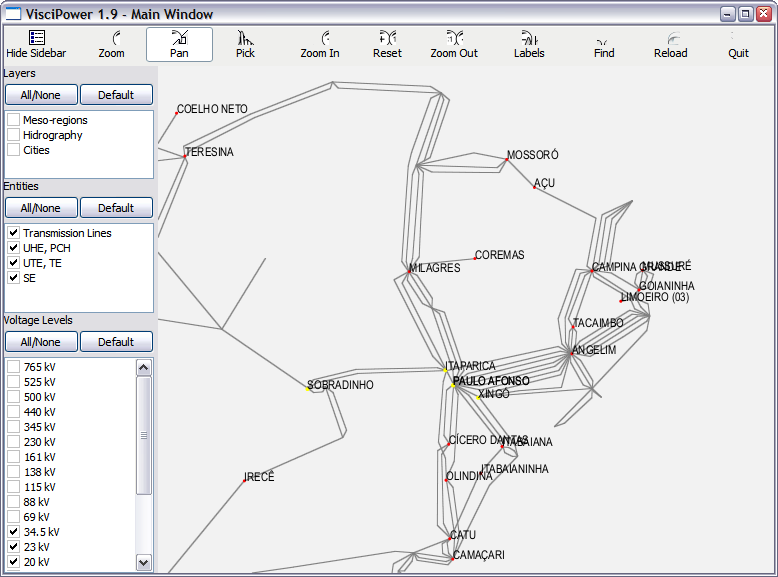Click Default under Layers
This screenshot has height=577, width=778.
116,95
